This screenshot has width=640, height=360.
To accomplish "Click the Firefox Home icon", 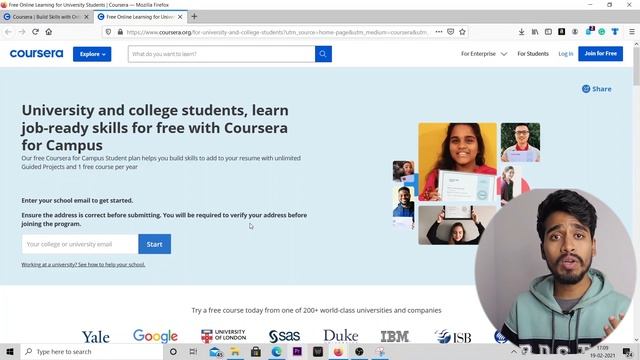I will [x=49, y=32].
